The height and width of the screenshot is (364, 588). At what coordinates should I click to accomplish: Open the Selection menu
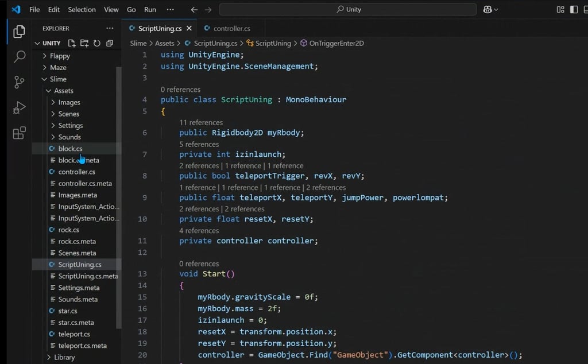pyautogui.click(x=82, y=9)
